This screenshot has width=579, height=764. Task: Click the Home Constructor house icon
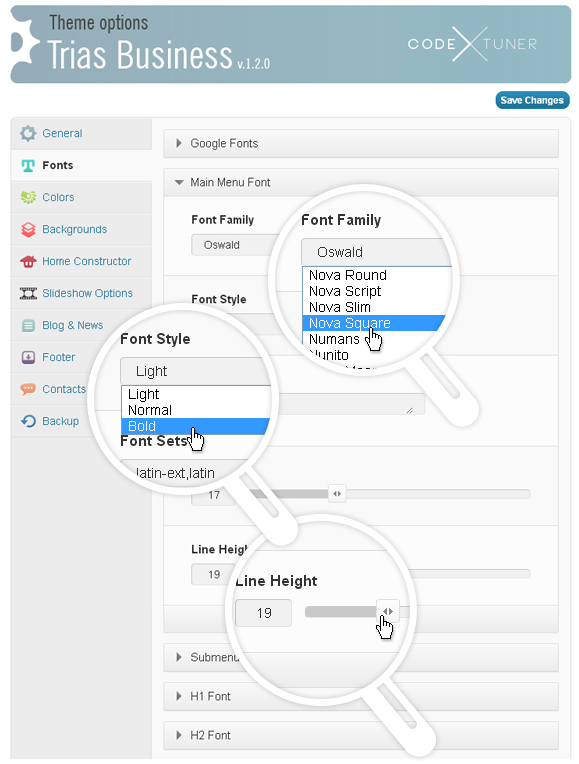[x=28, y=261]
